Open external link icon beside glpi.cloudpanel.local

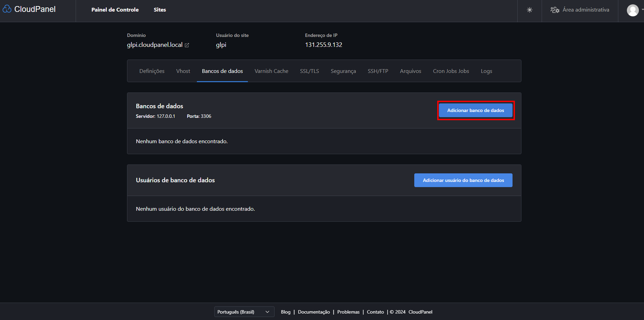point(187,45)
